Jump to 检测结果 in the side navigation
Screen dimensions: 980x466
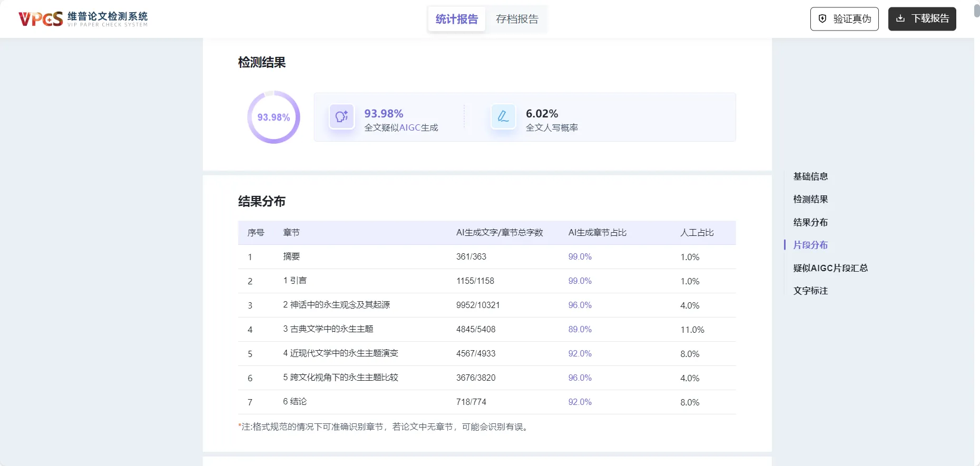[810, 199]
